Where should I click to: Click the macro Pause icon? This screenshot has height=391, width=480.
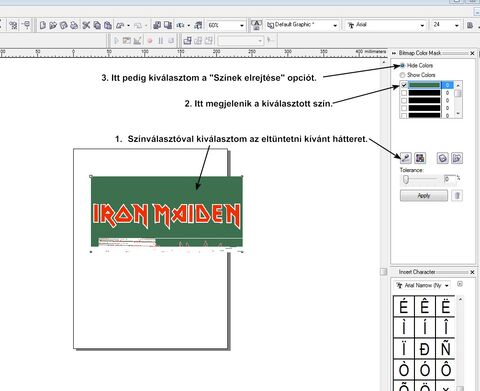[161, 41]
